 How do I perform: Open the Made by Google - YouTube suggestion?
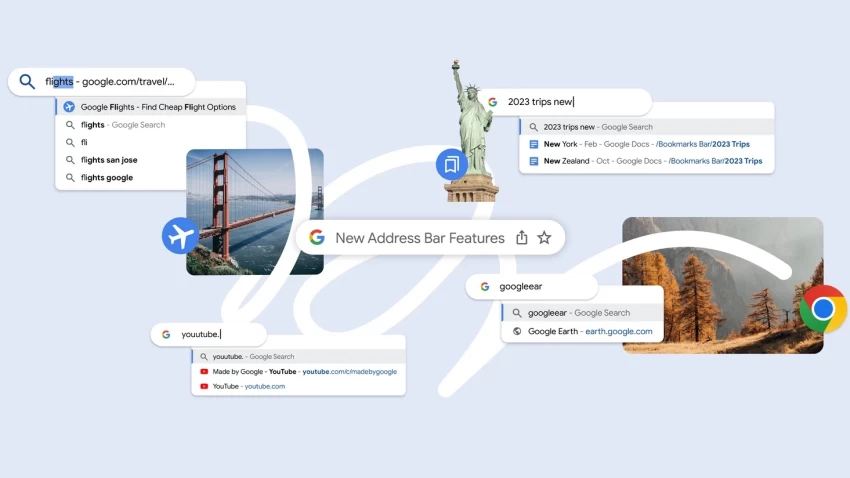pyautogui.click(x=299, y=371)
